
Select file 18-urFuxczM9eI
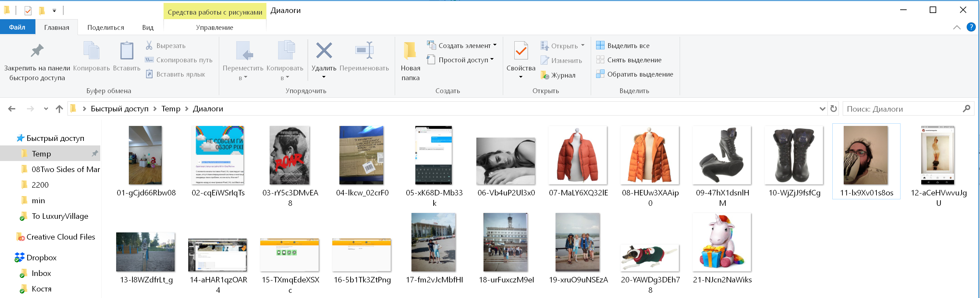[x=506, y=242]
